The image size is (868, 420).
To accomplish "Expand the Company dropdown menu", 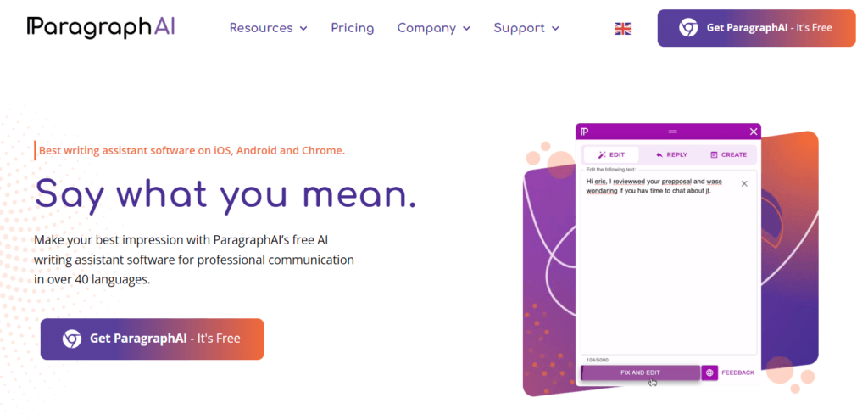I will pos(434,28).
